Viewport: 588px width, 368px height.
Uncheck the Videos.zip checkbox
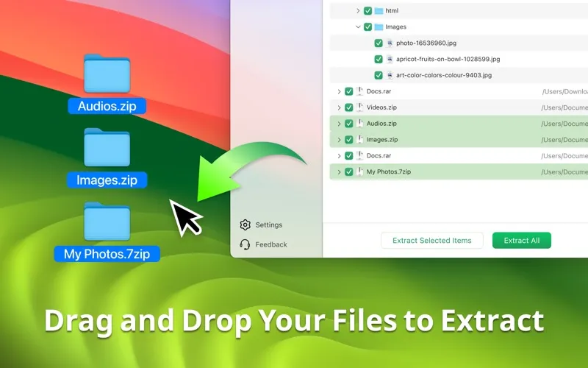(348, 107)
